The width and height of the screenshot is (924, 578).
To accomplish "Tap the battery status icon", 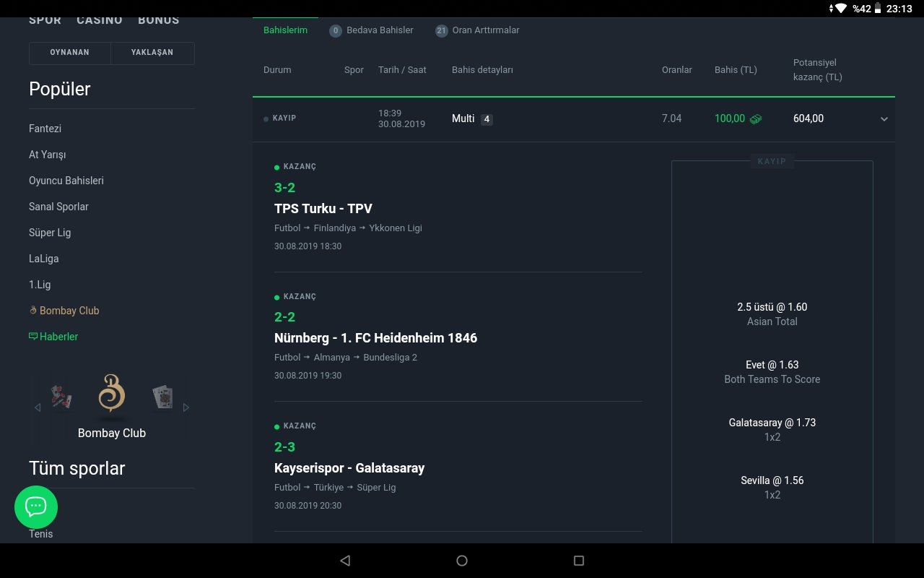I will pos(878,9).
